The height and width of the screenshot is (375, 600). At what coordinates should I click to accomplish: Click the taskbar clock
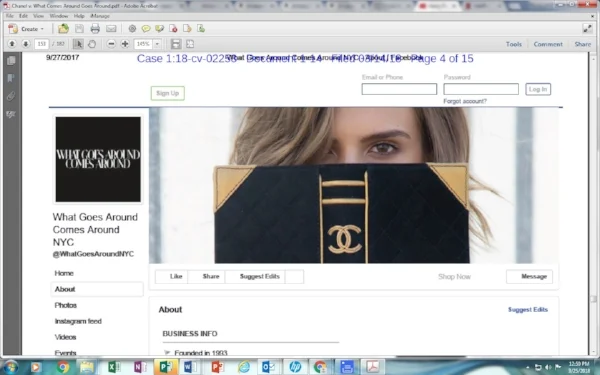point(579,367)
